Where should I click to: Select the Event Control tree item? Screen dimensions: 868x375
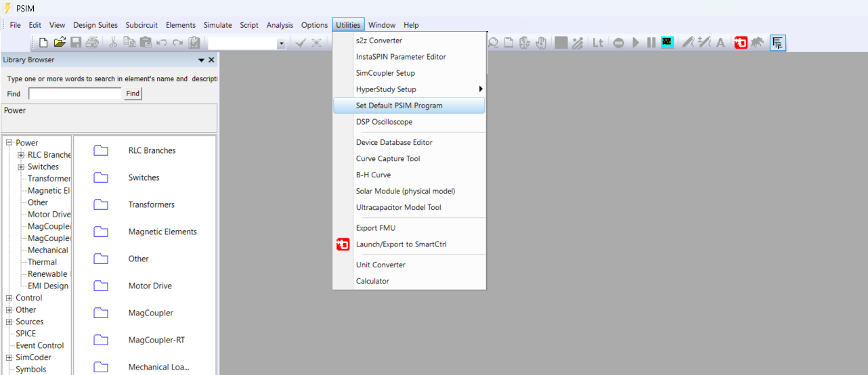point(40,345)
